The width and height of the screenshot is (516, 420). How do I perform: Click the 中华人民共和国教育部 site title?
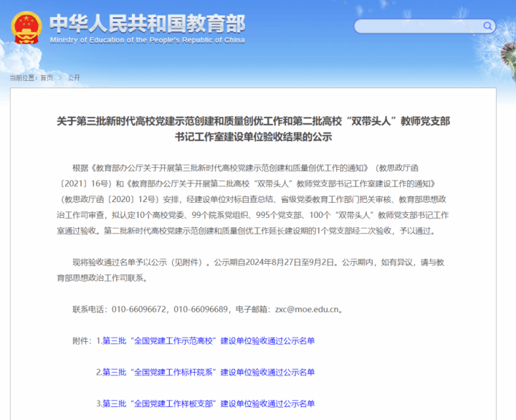tap(147, 23)
